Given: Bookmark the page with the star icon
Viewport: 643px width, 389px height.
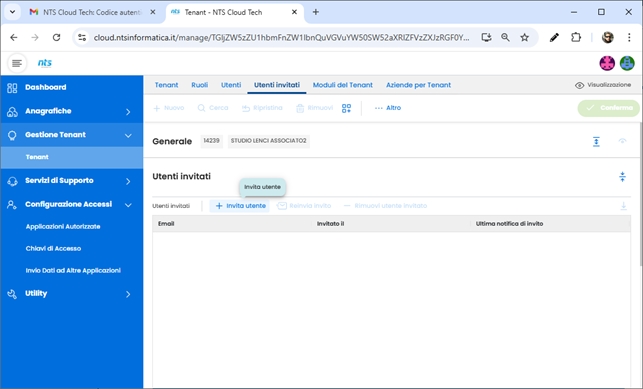Looking at the screenshot, I should point(524,37).
